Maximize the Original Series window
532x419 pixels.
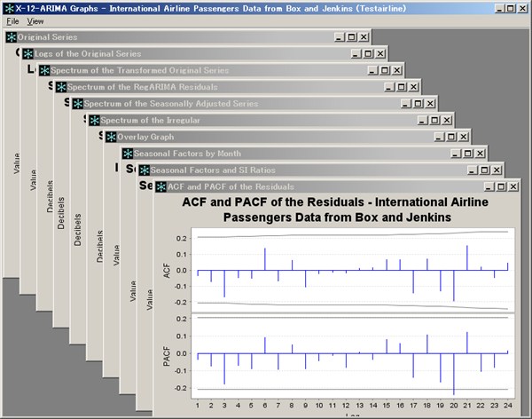click(351, 37)
